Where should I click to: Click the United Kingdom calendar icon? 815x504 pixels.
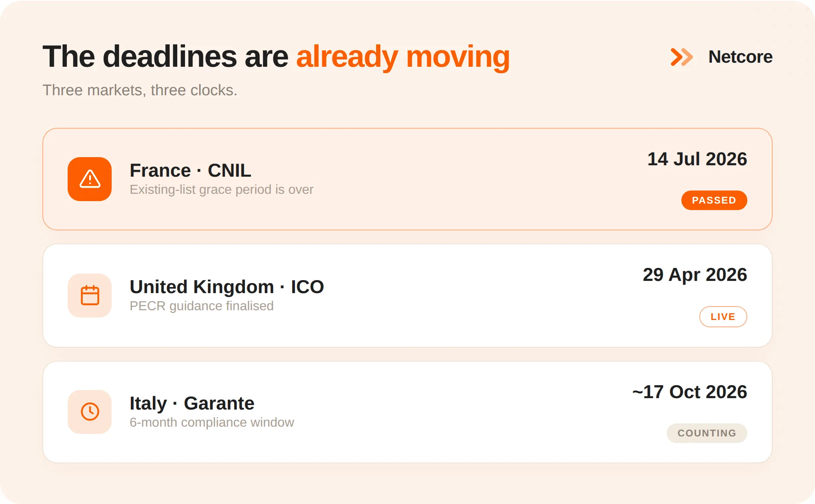pyautogui.click(x=90, y=296)
